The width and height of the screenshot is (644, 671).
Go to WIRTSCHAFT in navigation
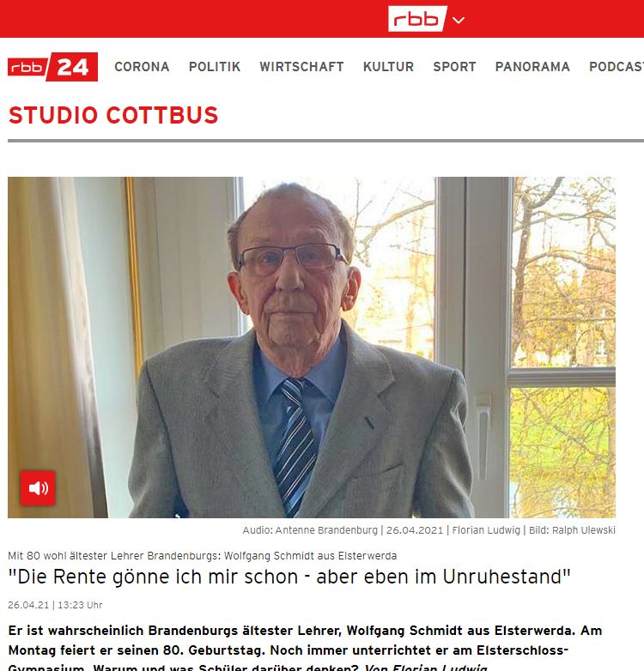click(301, 67)
